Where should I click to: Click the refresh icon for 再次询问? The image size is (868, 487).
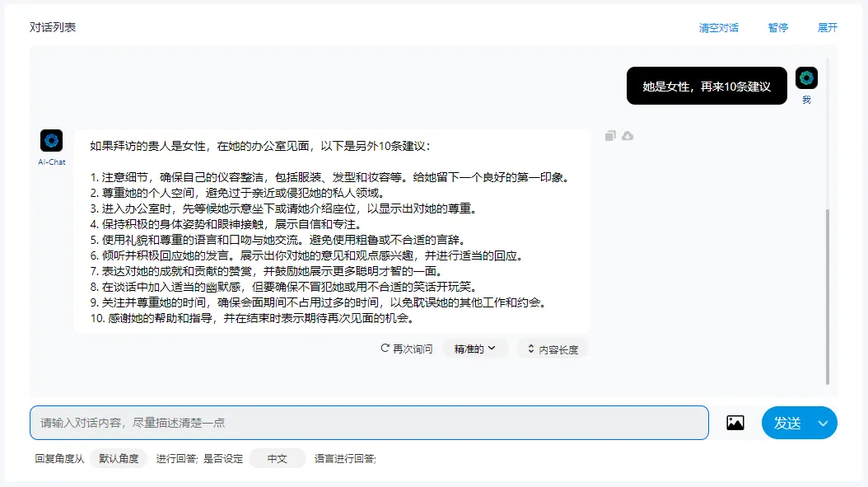pyautogui.click(x=385, y=349)
